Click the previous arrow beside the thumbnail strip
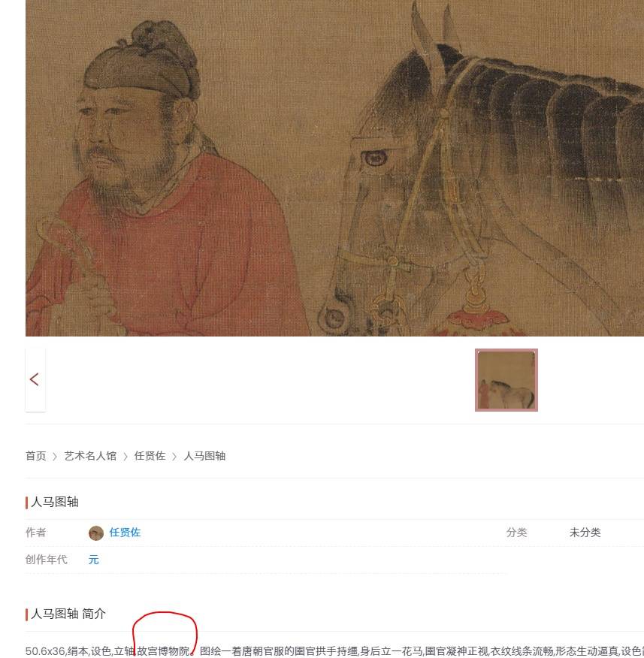 point(35,380)
